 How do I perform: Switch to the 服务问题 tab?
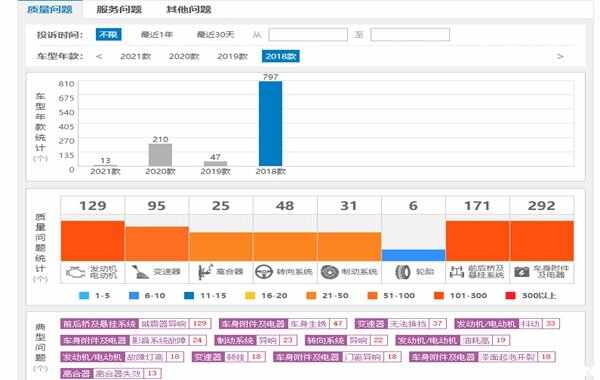119,9
